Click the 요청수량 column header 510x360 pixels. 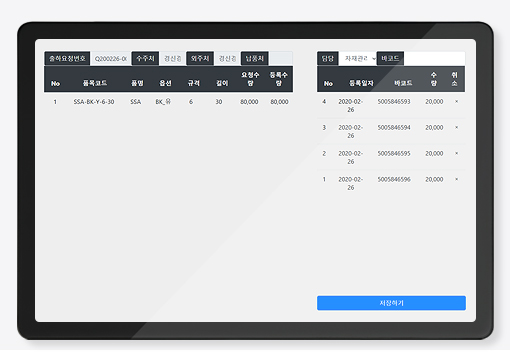tap(250, 79)
